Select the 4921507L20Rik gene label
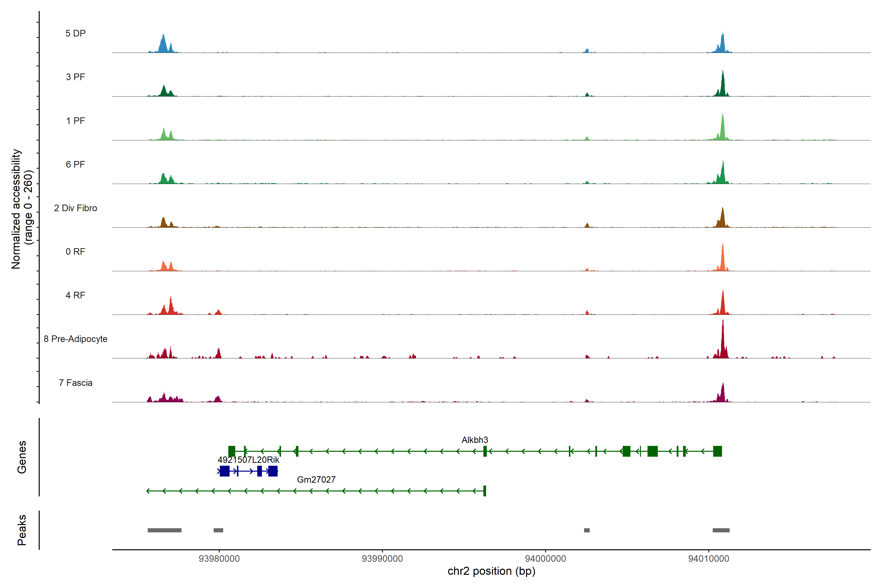The height and width of the screenshot is (588, 882). coord(248,459)
